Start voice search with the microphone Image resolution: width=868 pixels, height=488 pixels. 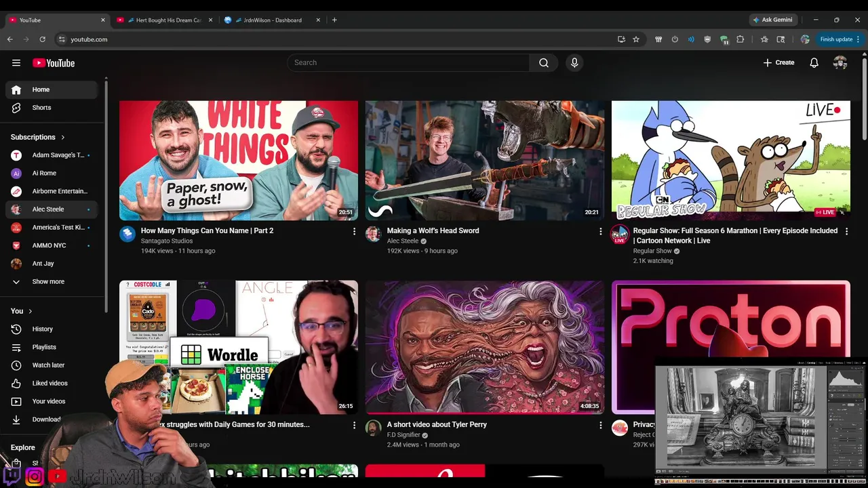coord(574,63)
